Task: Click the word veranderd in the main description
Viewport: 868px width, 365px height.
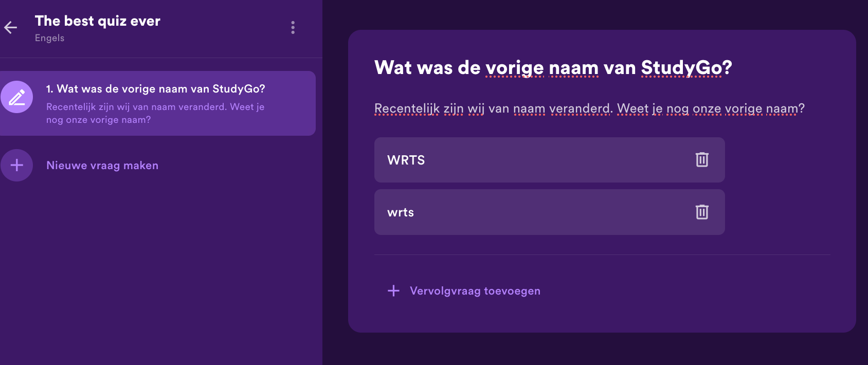Action: tap(581, 108)
